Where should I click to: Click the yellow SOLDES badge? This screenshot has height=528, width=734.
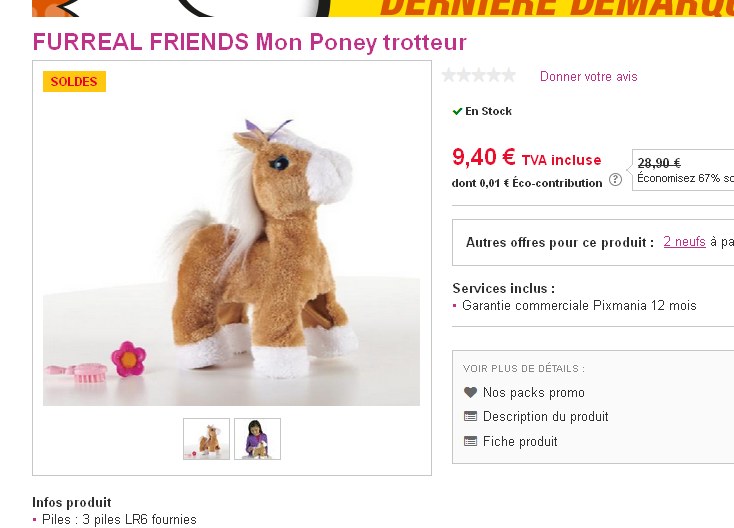click(x=74, y=81)
